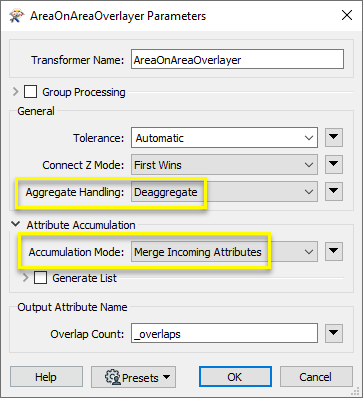
Task: Open the arrow menu beside Aggregate Handling
Action: [x=334, y=191]
